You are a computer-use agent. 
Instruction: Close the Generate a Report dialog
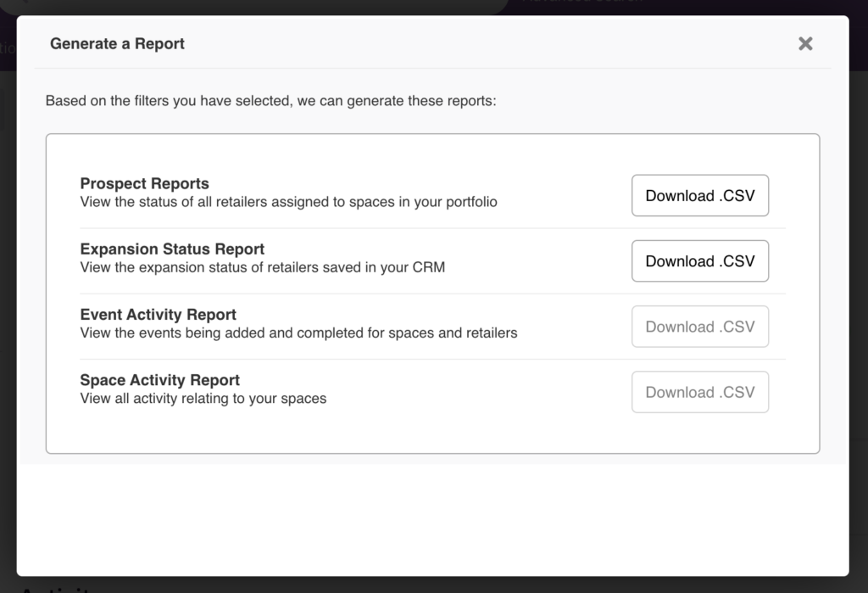805,43
